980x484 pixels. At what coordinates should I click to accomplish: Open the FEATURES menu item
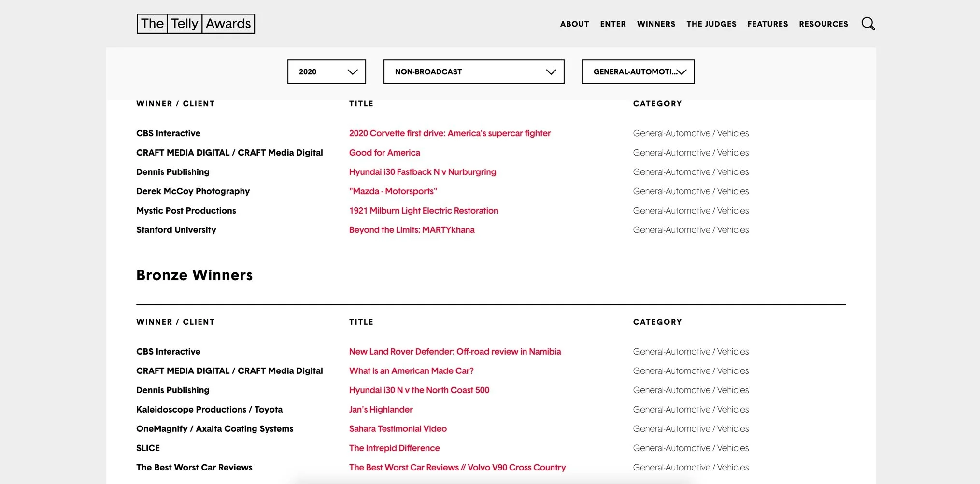click(x=767, y=24)
